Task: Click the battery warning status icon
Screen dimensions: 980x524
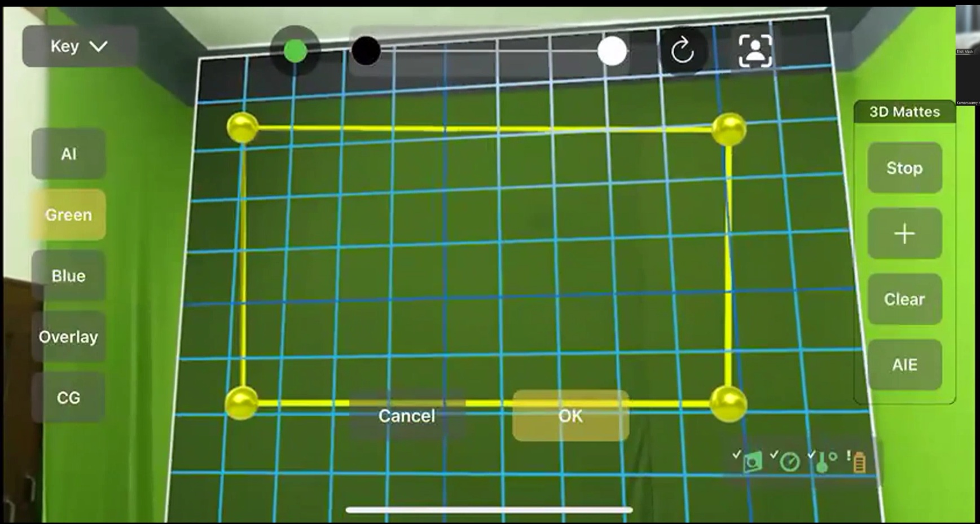Action: tap(859, 462)
